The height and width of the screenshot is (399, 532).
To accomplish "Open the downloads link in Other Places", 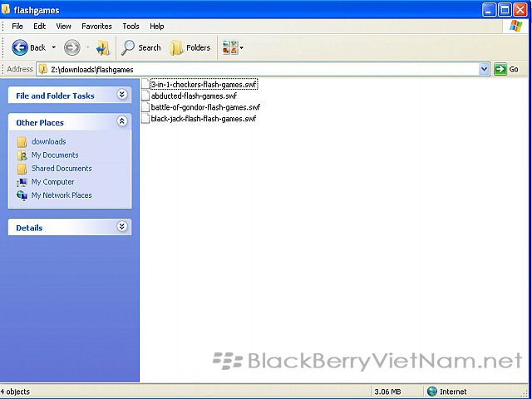I will 48,141.
